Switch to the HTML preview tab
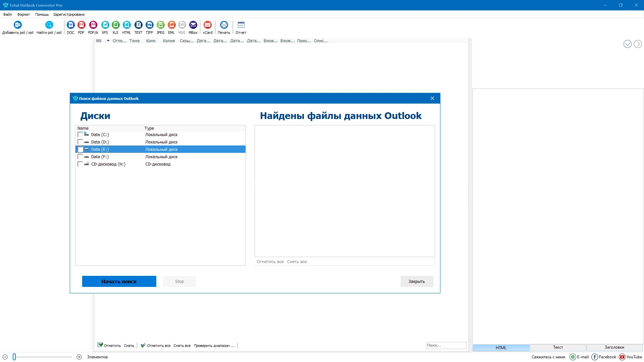The height and width of the screenshot is (362, 644). (501, 348)
